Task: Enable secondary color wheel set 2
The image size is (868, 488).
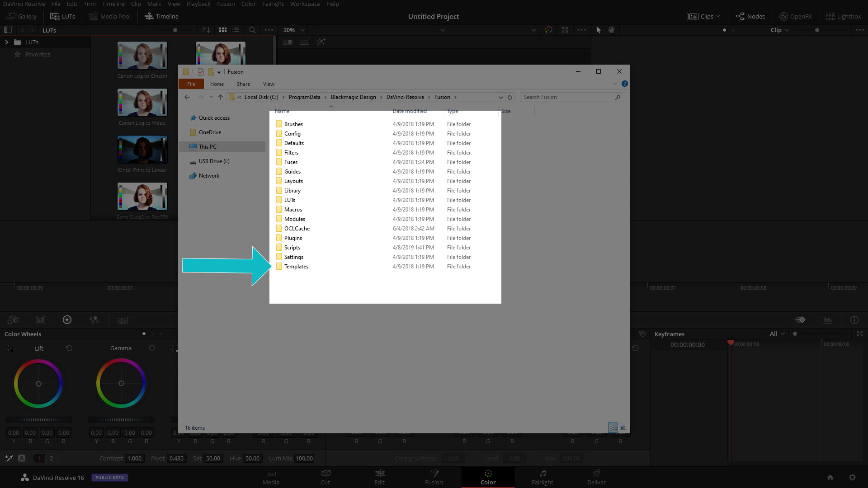Action: pyautogui.click(x=52, y=458)
